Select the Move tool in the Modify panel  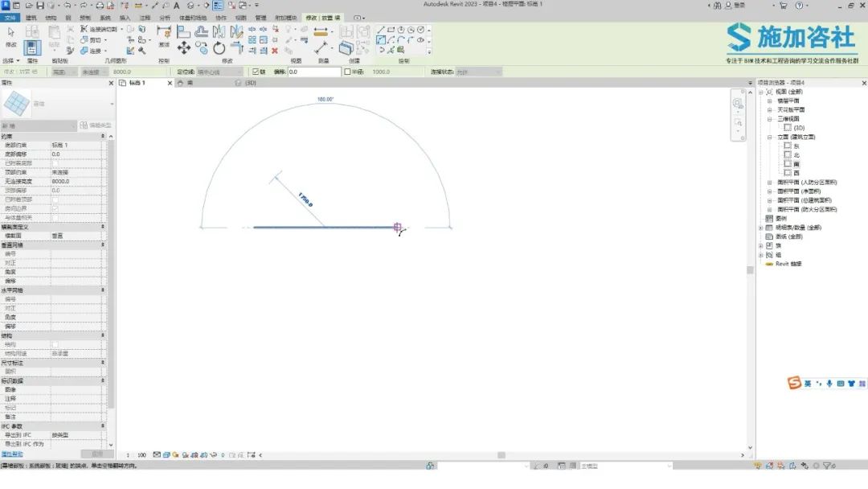pyautogui.click(x=183, y=48)
